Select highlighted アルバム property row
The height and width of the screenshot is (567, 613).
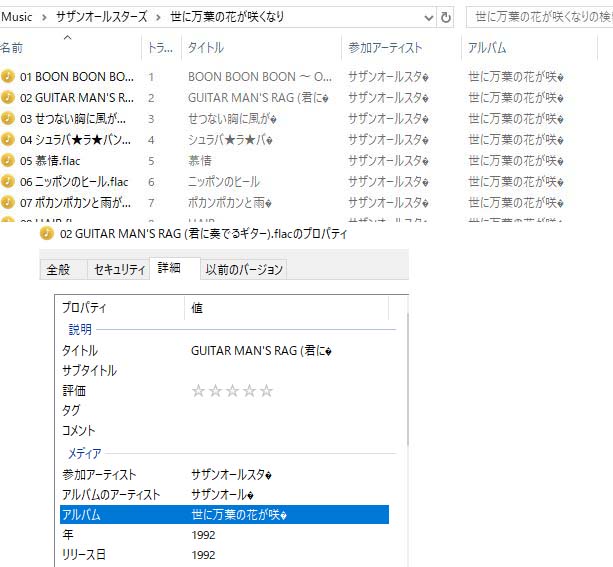[224, 514]
